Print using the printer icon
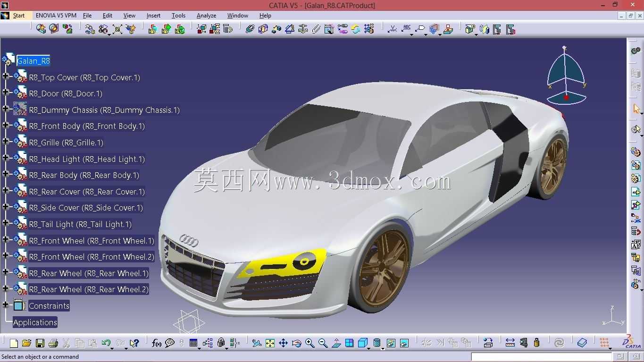 [x=53, y=343]
